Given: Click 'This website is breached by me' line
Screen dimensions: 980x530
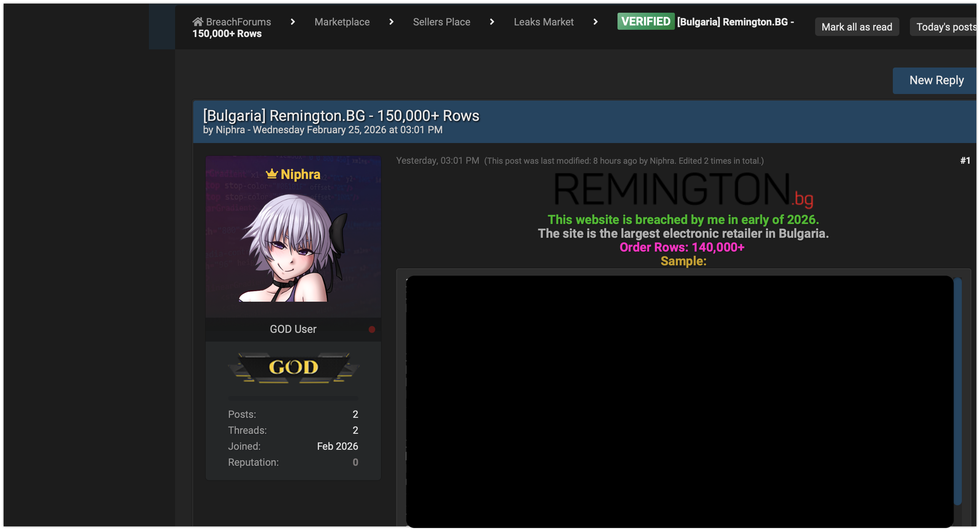Looking at the screenshot, I should [x=683, y=219].
